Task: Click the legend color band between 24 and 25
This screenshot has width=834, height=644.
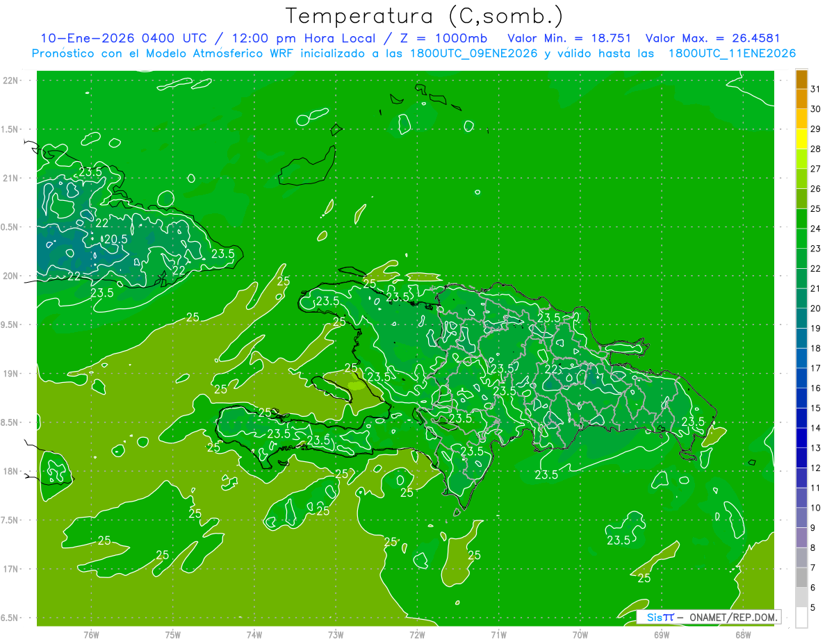Action: 801,219
